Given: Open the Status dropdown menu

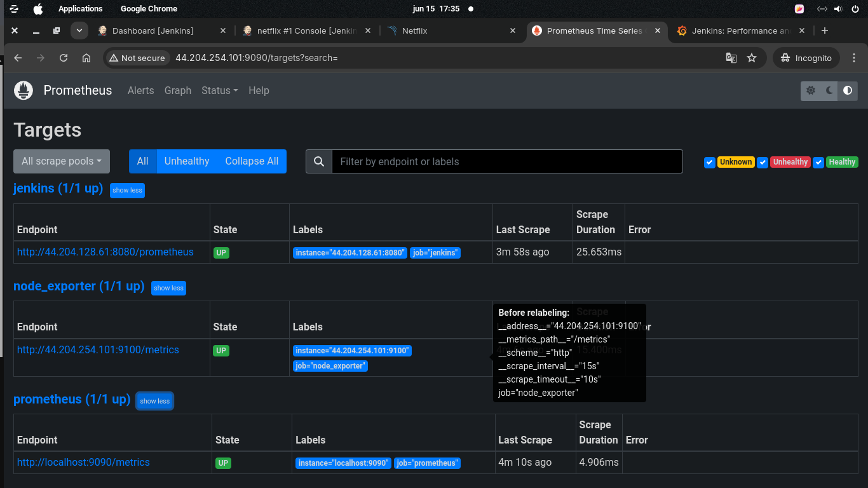Looking at the screenshot, I should (x=219, y=90).
